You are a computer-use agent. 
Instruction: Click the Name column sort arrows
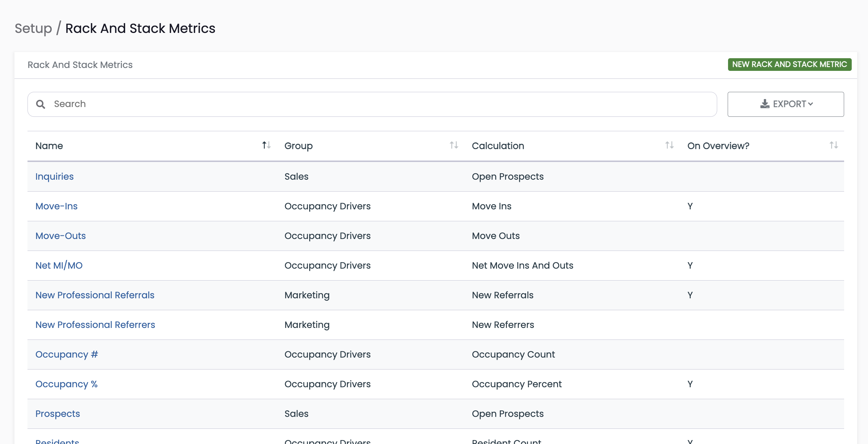coord(267,145)
